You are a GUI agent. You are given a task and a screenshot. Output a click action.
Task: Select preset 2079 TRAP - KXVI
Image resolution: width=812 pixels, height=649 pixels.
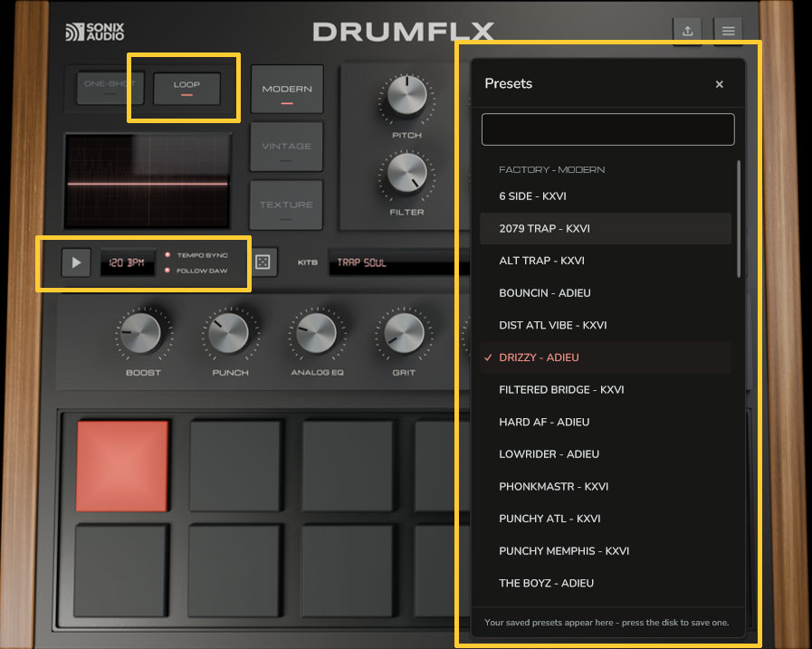pos(606,228)
